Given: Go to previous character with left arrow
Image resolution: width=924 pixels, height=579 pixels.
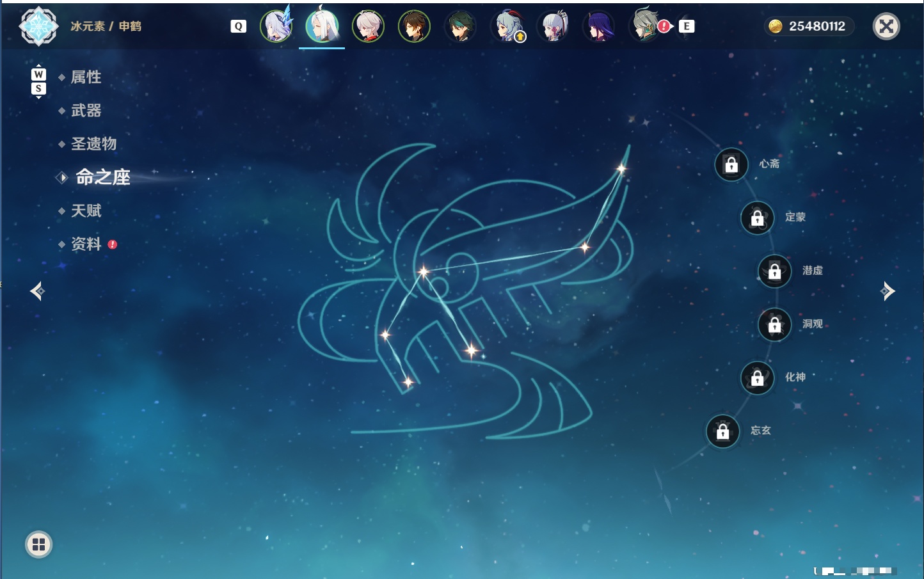Looking at the screenshot, I should pos(38,291).
